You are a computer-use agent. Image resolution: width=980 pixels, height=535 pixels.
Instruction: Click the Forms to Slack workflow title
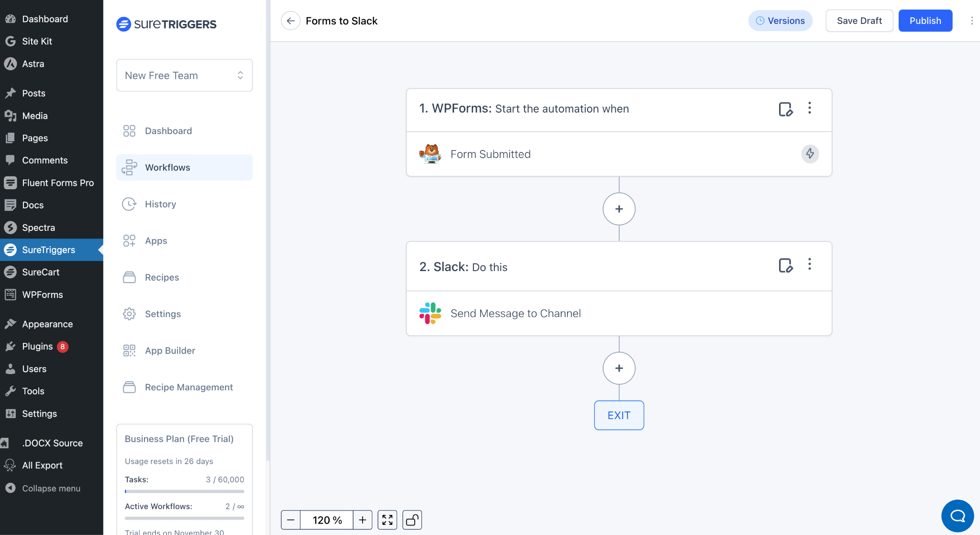point(342,21)
